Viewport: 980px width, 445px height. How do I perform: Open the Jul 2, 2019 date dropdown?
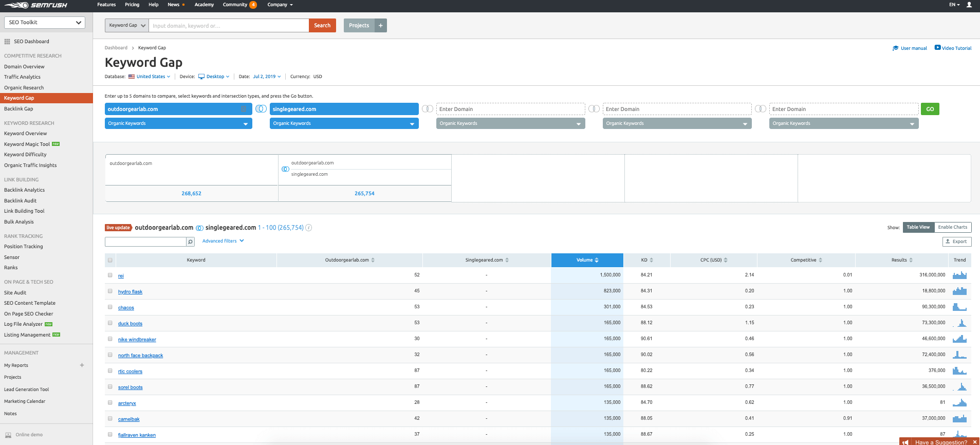pyautogui.click(x=267, y=77)
